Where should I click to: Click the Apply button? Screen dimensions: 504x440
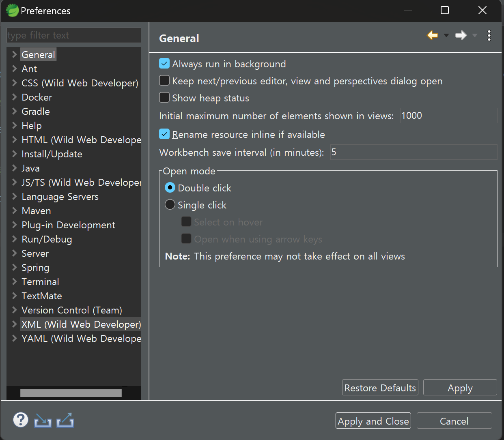click(460, 387)
